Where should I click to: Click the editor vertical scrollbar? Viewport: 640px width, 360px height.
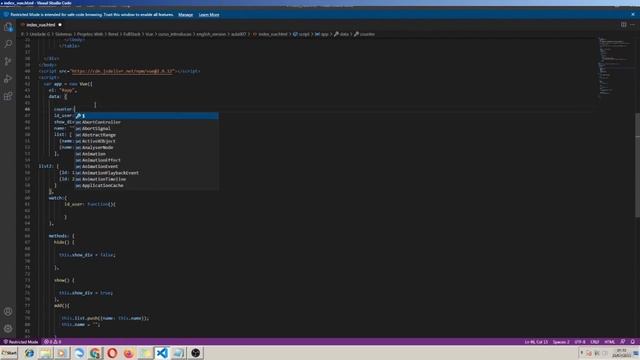pos(637,165)
